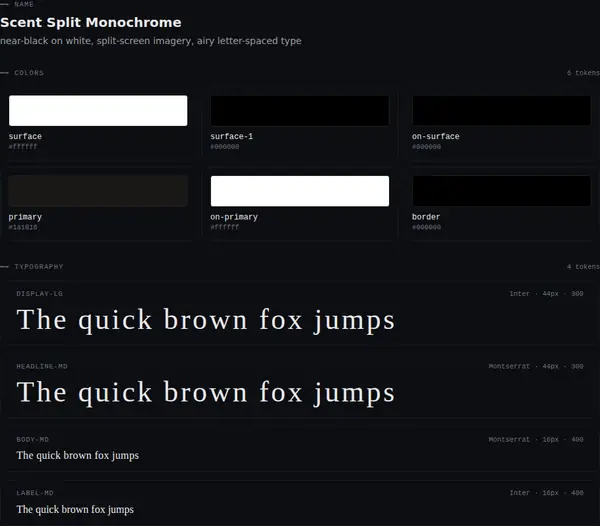Viewport: 600px width, 526px height.
Task: Select the white surface color swatch
Action: (98, 111)
